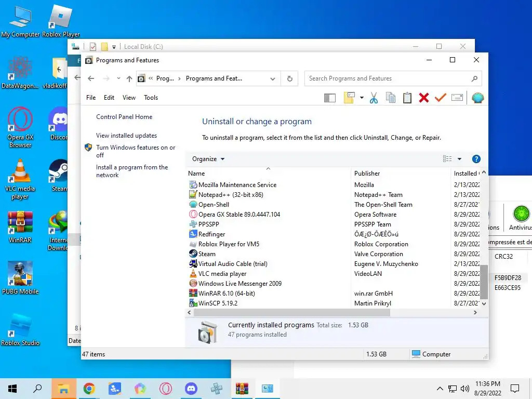Click Discord icon on the taskbar
The width and height of the screenshot is (532, 399).
click(191, 389)
